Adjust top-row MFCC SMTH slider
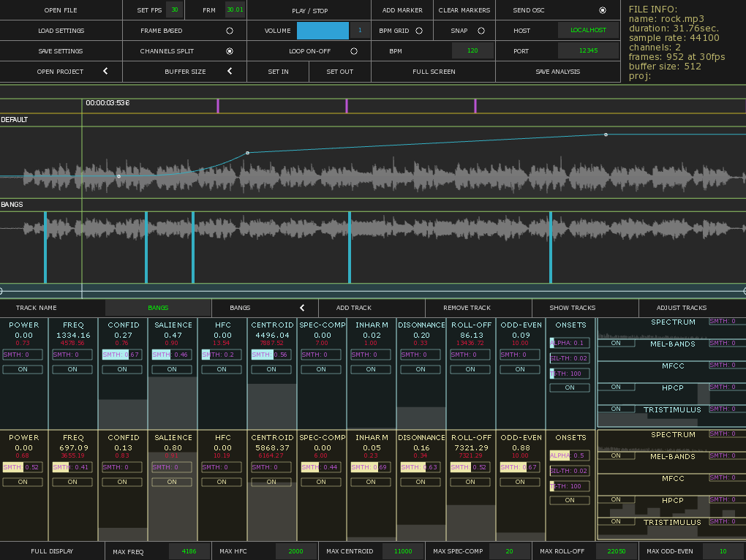 (728, 365)
